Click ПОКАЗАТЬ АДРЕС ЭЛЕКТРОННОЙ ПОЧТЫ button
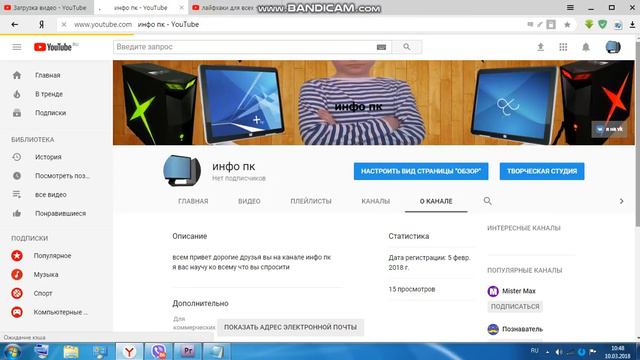Viewport: 640px width, 360px height. (x=290, y=327)
